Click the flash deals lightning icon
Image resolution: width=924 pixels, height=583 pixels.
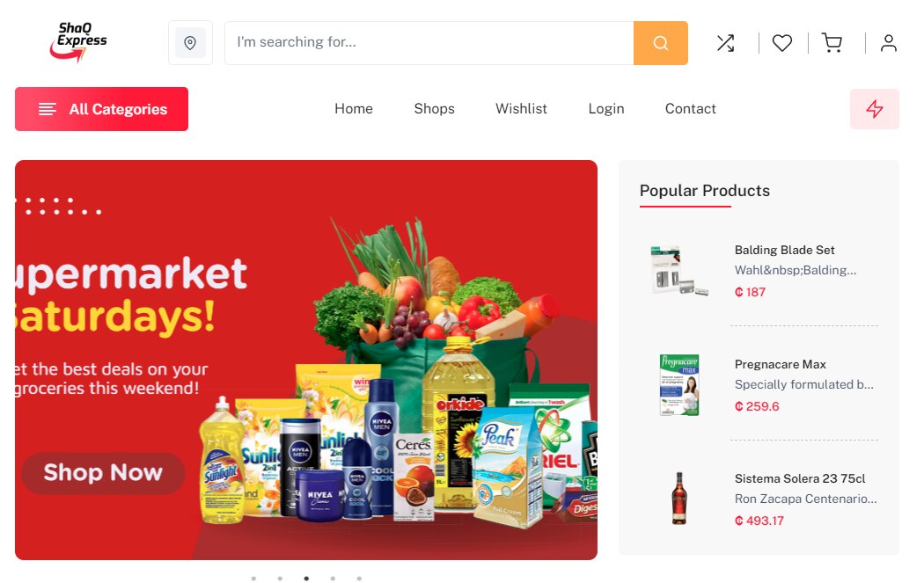pyautogui.click(x=875, y=109)
